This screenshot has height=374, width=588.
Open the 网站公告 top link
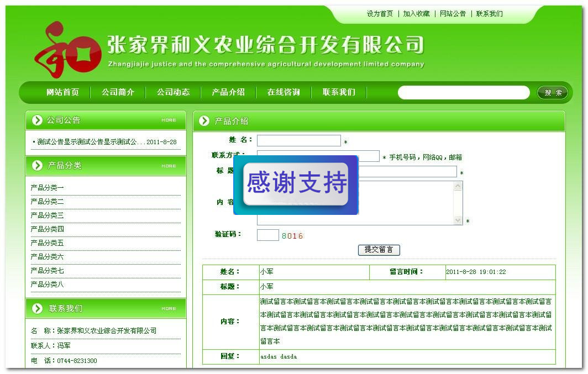coord(453,14)
